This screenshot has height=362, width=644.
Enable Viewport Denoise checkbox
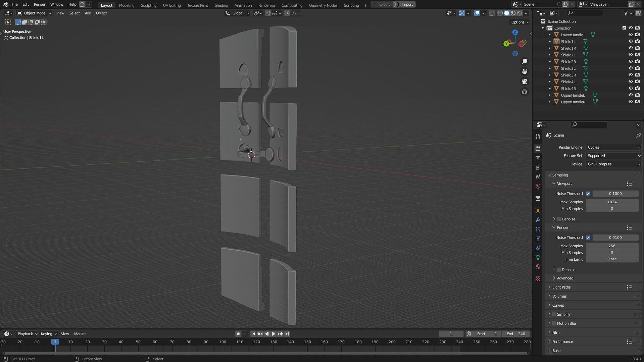(559, 219)
